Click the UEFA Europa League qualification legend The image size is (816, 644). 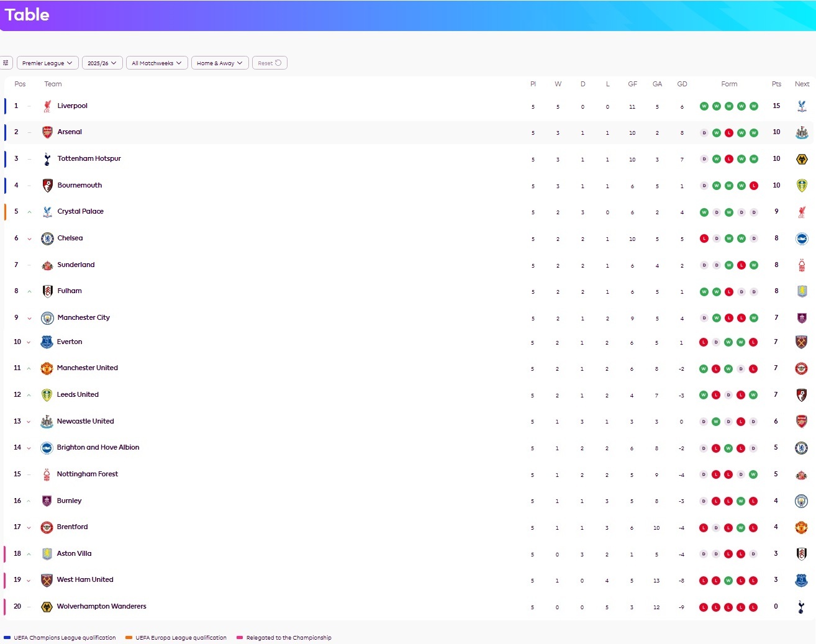pos(176,638)
